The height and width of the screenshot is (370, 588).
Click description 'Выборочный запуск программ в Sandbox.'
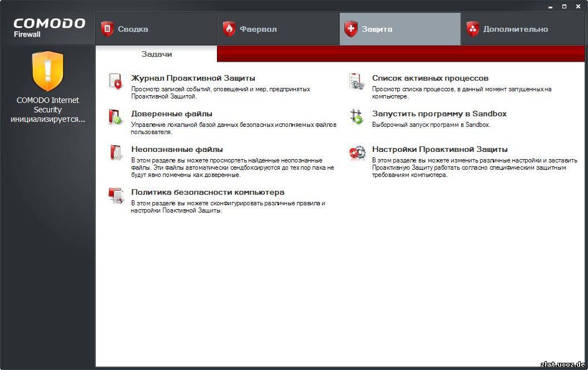click(x=431, y=125)
